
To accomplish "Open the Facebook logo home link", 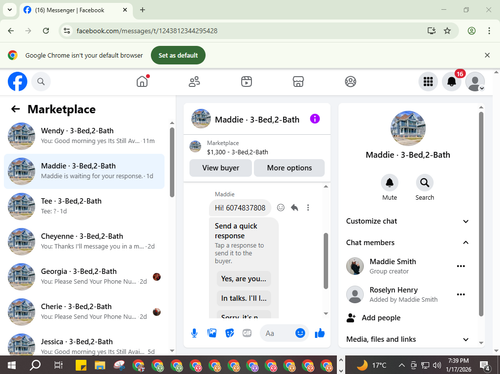I will tap(17, 81).
